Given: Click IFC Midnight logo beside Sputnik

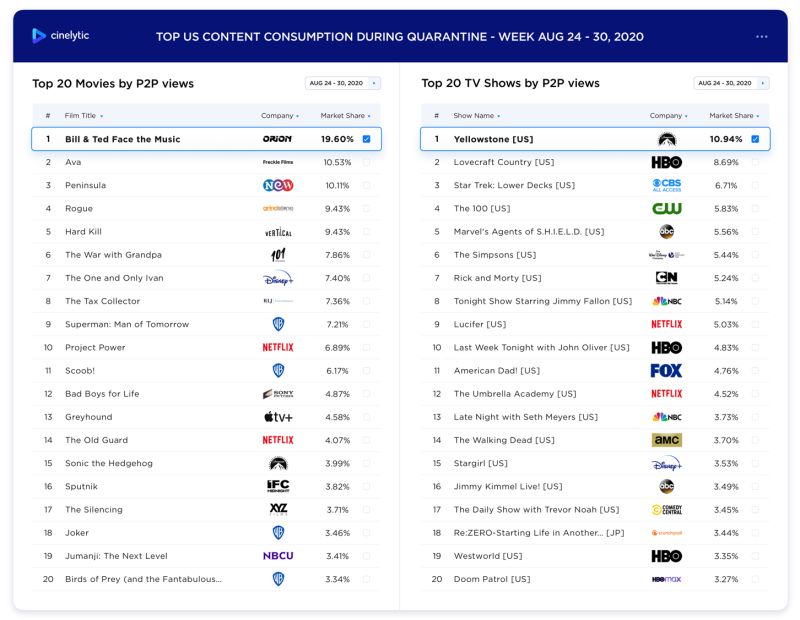Looking at the screenshot, I should 278,486.
